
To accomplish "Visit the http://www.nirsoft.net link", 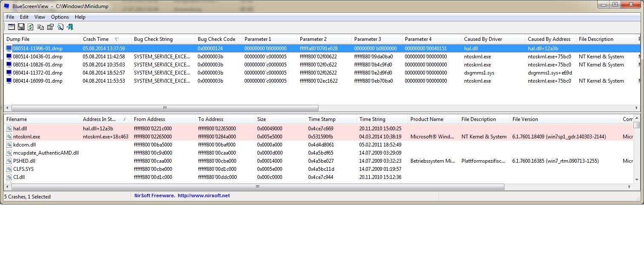I will click(204, 195).
